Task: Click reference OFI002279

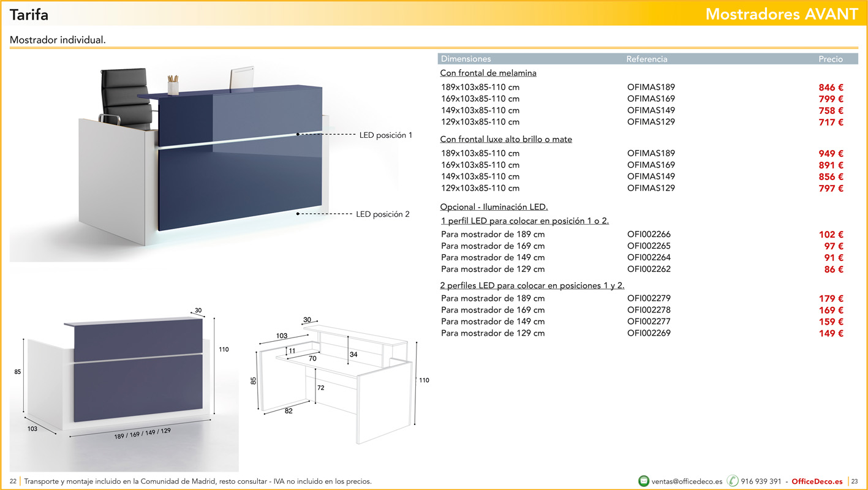Action: click(649, 298)
